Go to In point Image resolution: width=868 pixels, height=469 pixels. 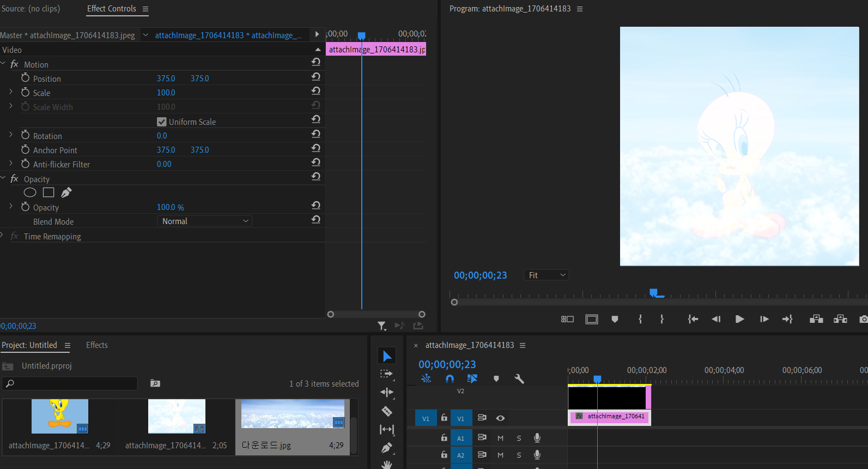(693, 319)
